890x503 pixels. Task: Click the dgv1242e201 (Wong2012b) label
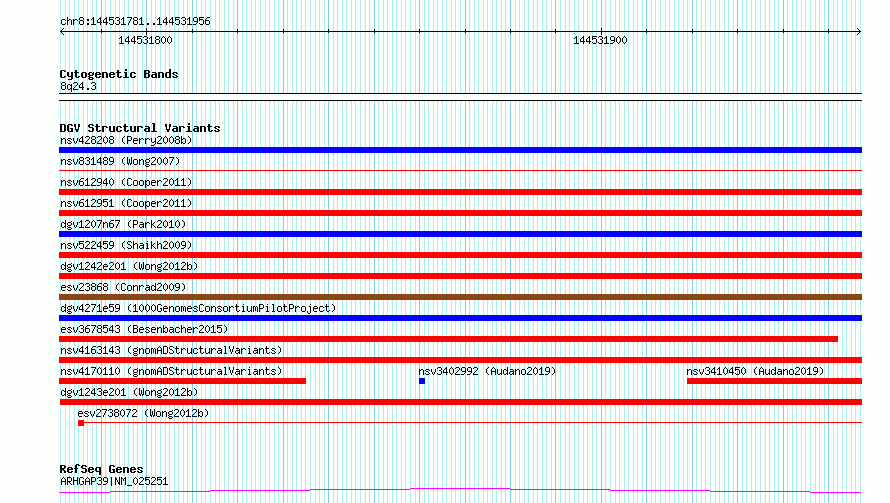click(x=129, y=266)
